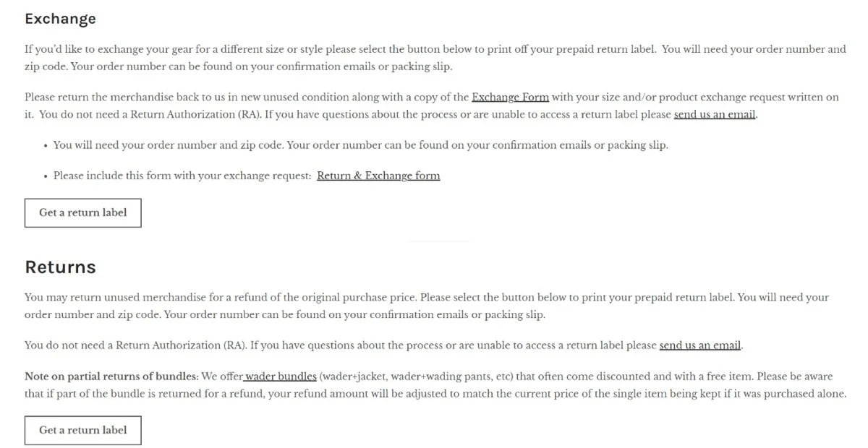Open the Return & Exchange form link
Image resolution: width=868 pixels, height=448 pixels.
378,176
